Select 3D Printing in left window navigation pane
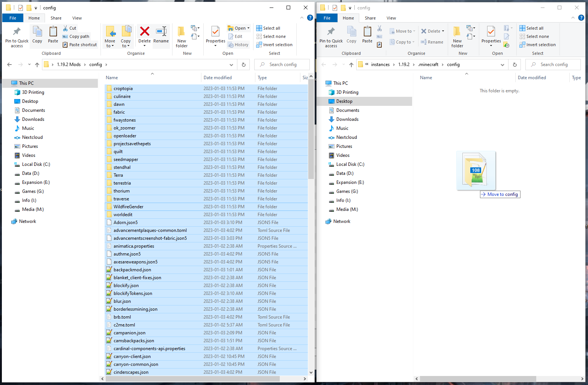 point(33,92)
